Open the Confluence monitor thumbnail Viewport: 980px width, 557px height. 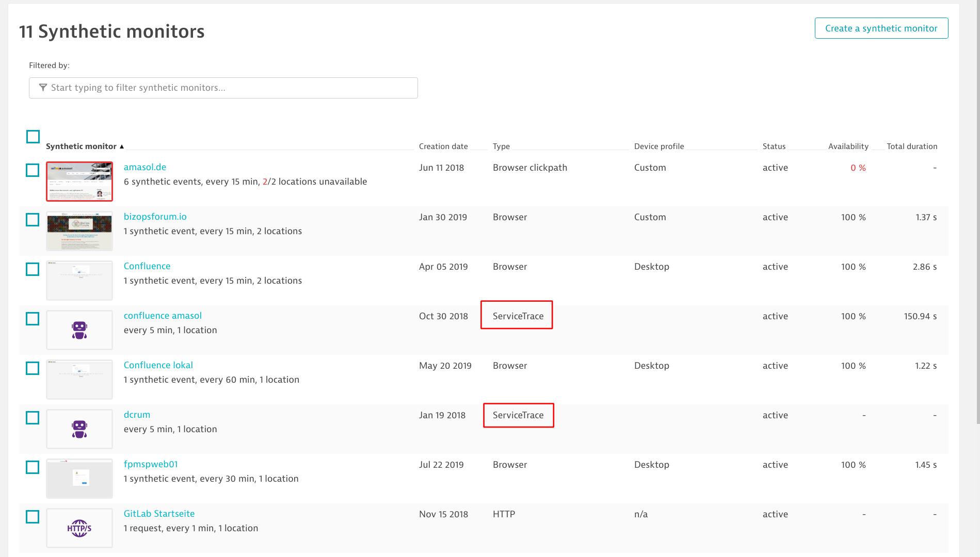[x=79, y=280]
